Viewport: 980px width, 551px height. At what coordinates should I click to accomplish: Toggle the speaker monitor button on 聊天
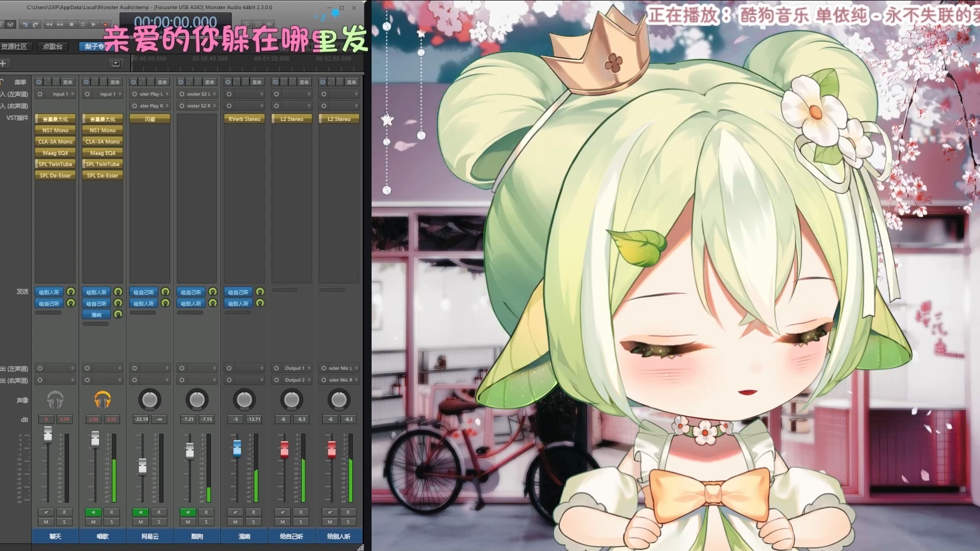pos(46,512)
